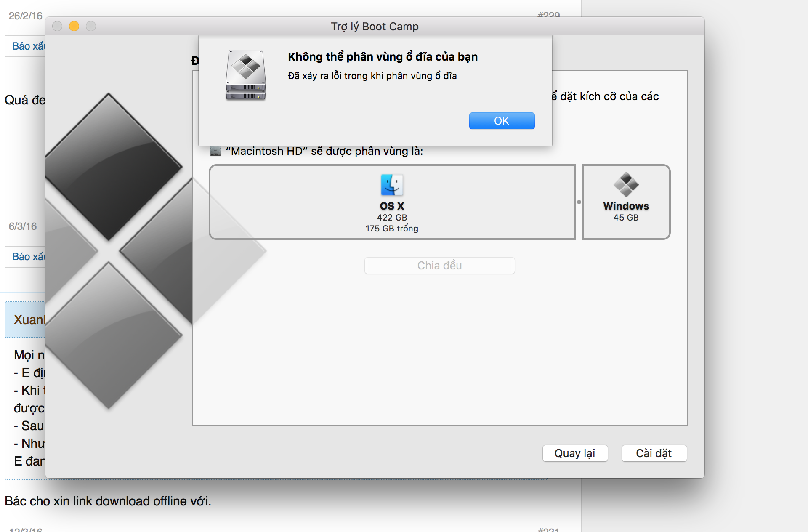Click the Windows logo in Windows partition
The height and width of the screenshot is (532, 808).
tap(626, 184)
